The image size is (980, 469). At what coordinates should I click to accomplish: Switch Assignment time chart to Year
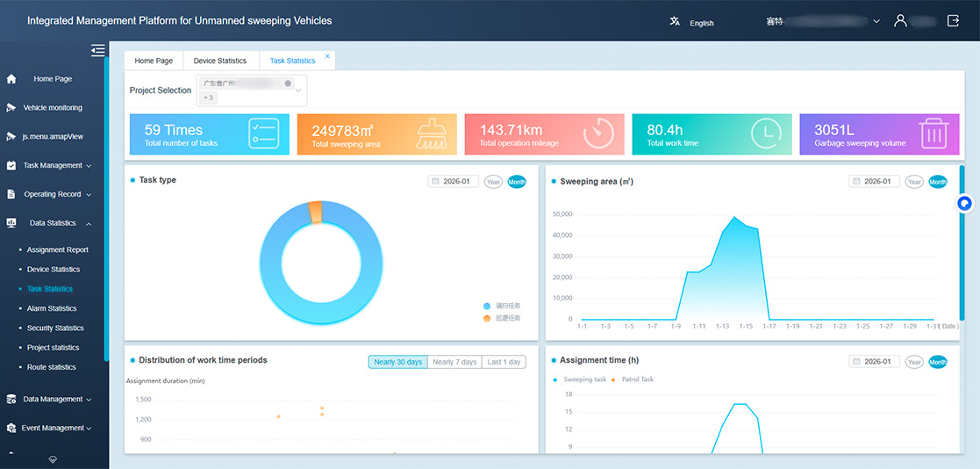click(914, 362)
